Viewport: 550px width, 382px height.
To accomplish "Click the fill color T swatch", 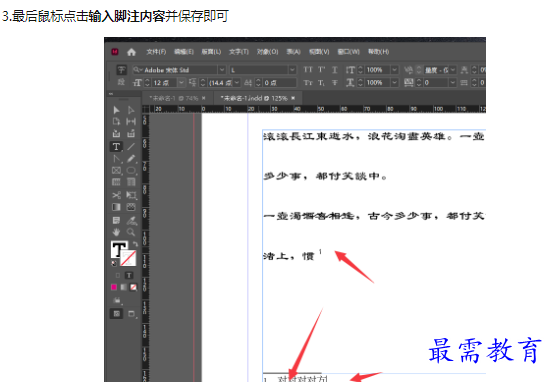I will click(x=119, y=249).
